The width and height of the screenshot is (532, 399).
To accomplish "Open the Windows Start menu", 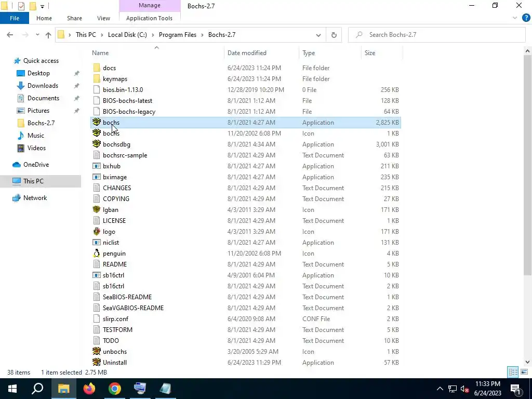I will [12, 389].
